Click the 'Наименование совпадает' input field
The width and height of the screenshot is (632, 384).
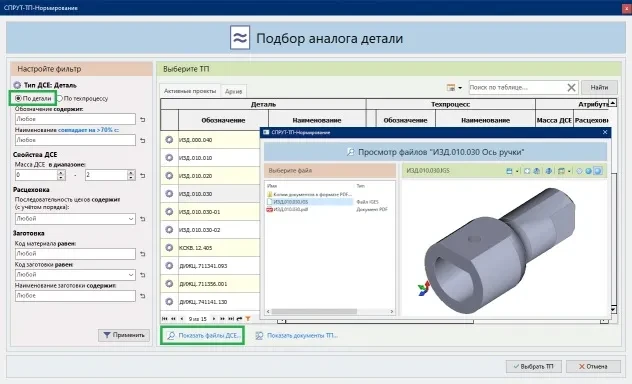(x=75, y=140)
